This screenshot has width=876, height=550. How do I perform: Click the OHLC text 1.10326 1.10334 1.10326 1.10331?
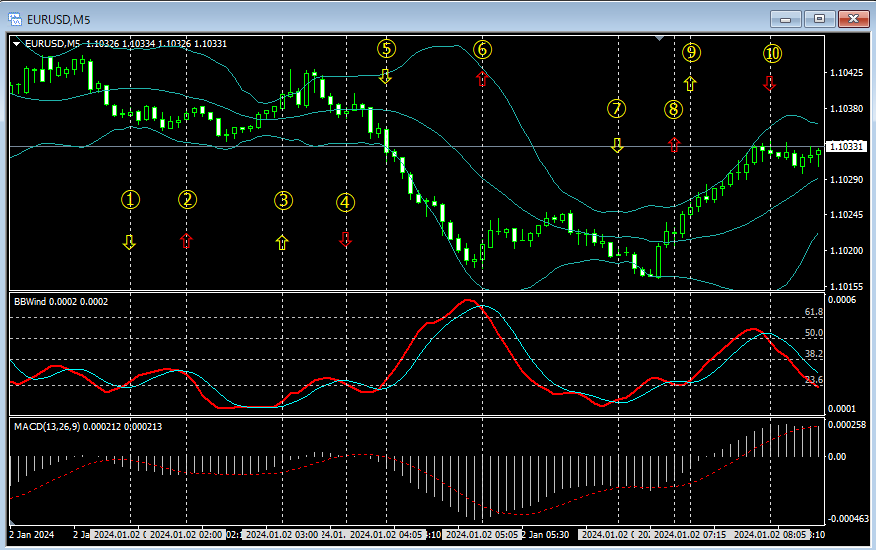tap(156, 44)
